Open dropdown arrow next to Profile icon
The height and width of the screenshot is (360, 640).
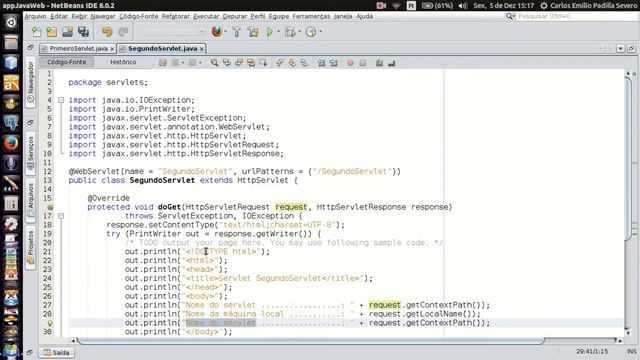(320, 32)
